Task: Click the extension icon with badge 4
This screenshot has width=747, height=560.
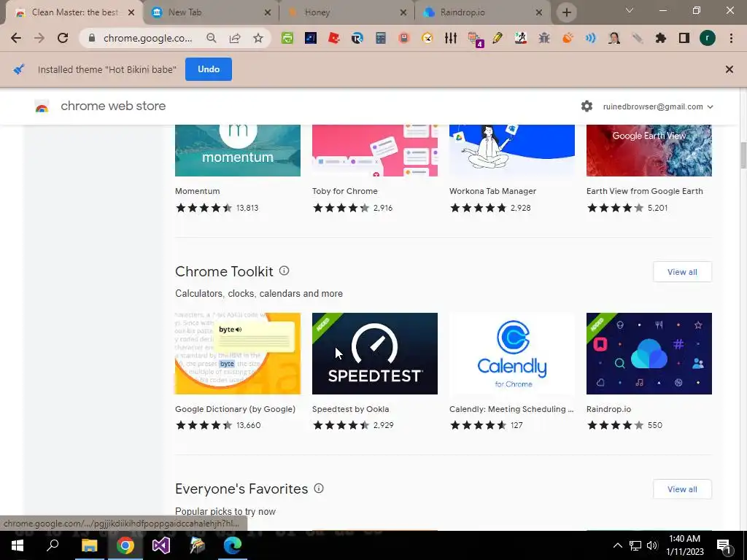Action: (x=475, y=39)
